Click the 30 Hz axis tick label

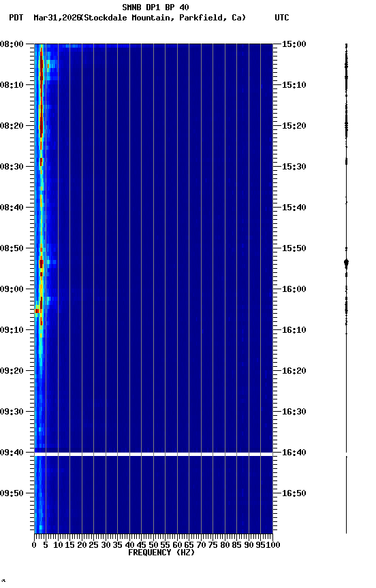click(x=106, y=546)
